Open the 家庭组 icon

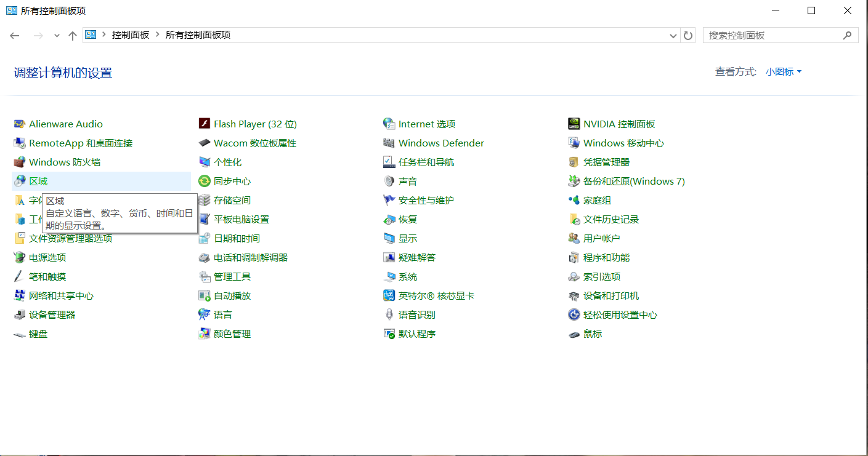574,200
